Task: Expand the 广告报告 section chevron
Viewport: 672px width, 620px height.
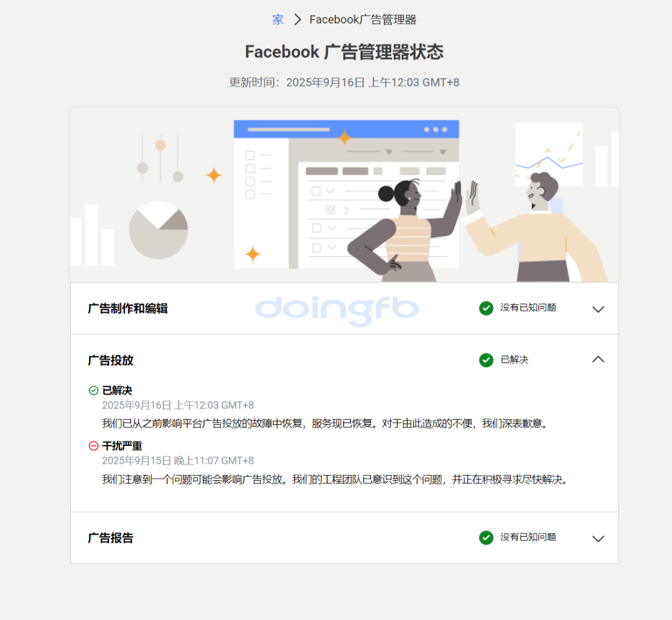Action: point(598,538)
